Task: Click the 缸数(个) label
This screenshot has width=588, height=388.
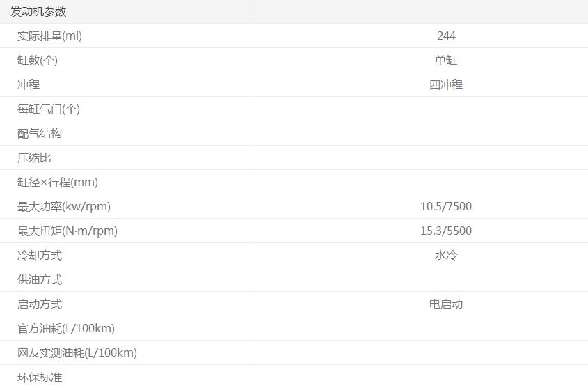Action: click(x=38, y=61)
